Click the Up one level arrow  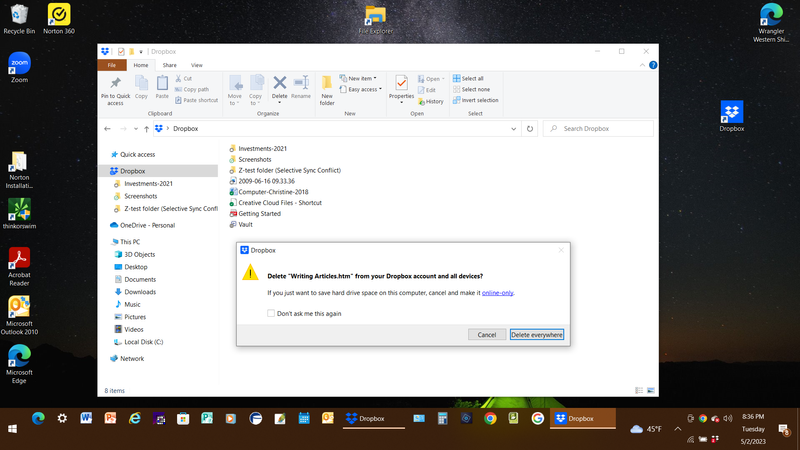point(146,129)
